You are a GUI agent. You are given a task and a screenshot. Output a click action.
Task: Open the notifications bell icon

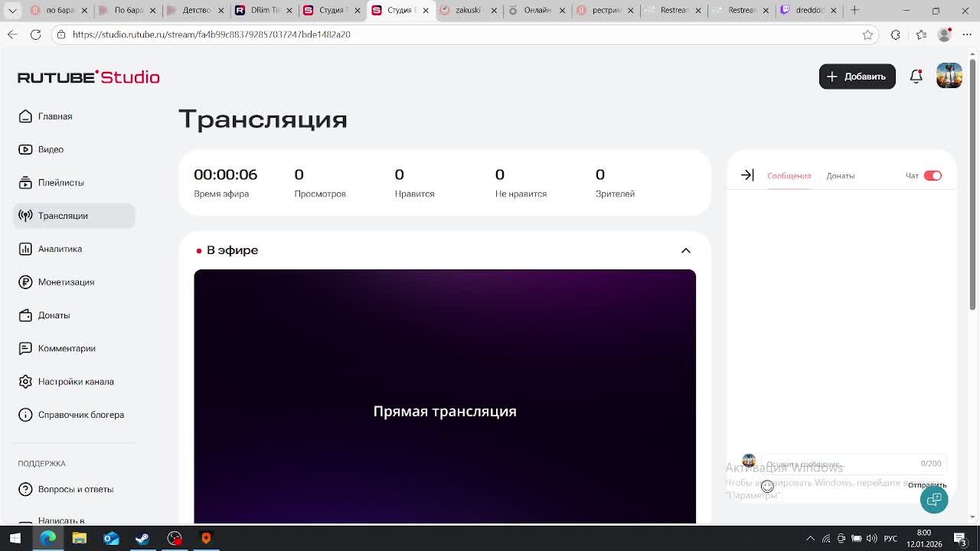coord(916,77)
